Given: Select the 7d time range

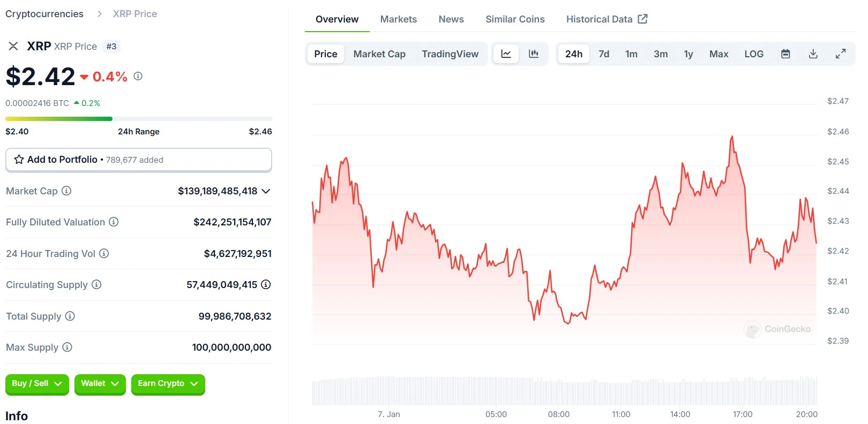Looking at the screenshot, I should (x=604, y=54).
